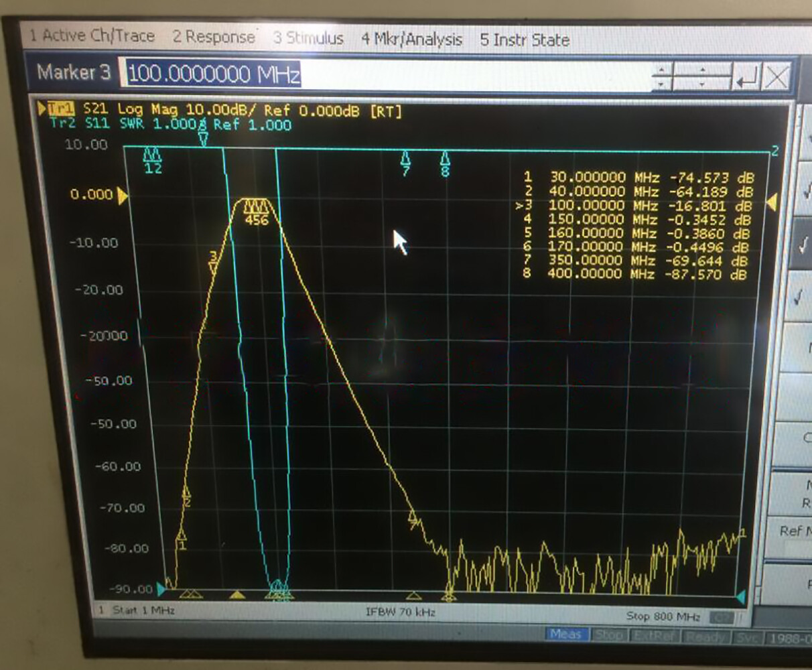Open the 2 Response menu

pos(214,37)
